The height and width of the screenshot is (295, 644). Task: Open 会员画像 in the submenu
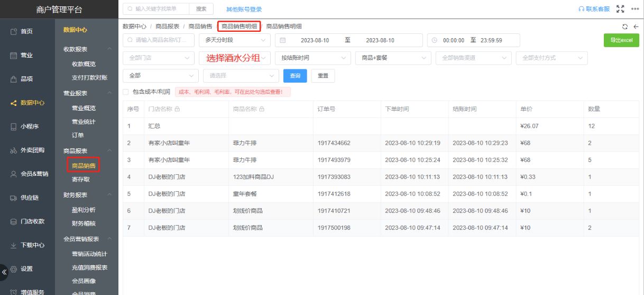click(x=84, y=281)
